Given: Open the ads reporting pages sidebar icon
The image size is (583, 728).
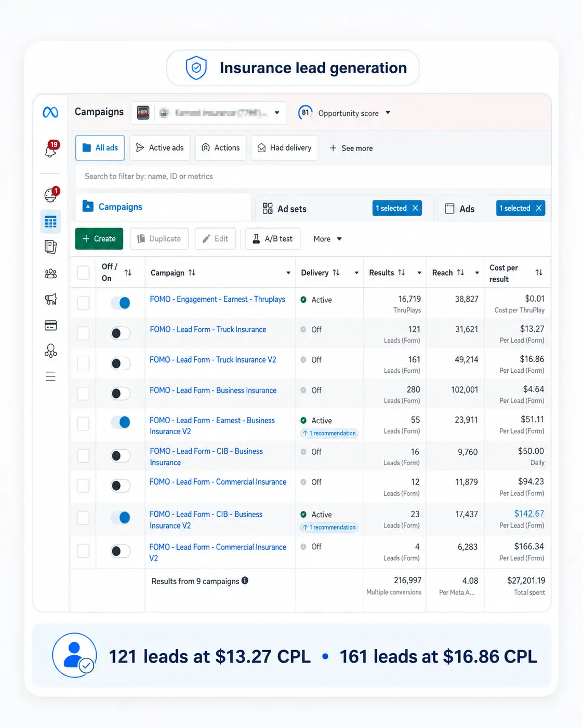Looking at the screenshot, I should tap(50, 247).
